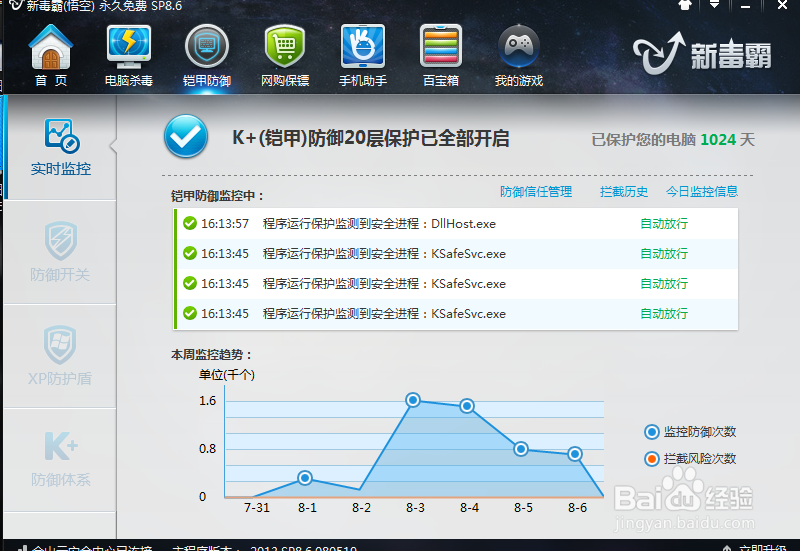This screenshot has width=800, height=551.
Task: Open 电脑杀毒 virus scan icon
Action: (129, 47)
